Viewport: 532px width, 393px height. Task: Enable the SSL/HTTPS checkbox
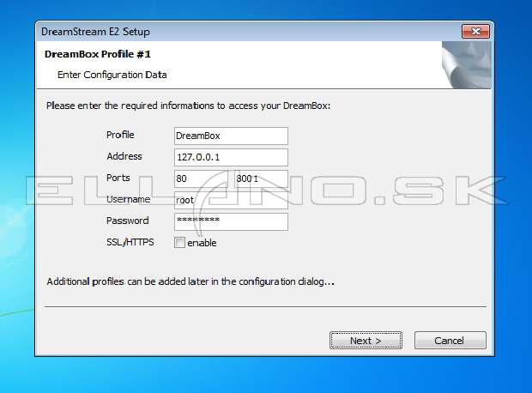tap(179, 243)
